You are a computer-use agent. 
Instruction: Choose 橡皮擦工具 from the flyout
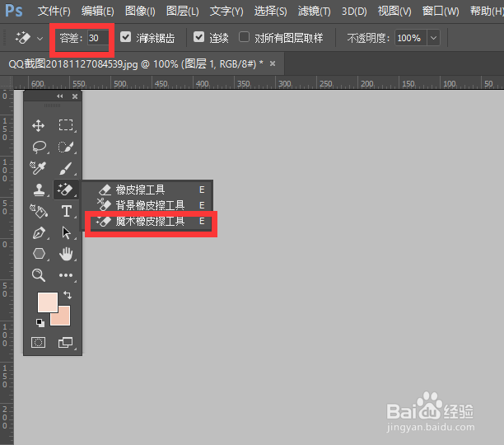147,190
